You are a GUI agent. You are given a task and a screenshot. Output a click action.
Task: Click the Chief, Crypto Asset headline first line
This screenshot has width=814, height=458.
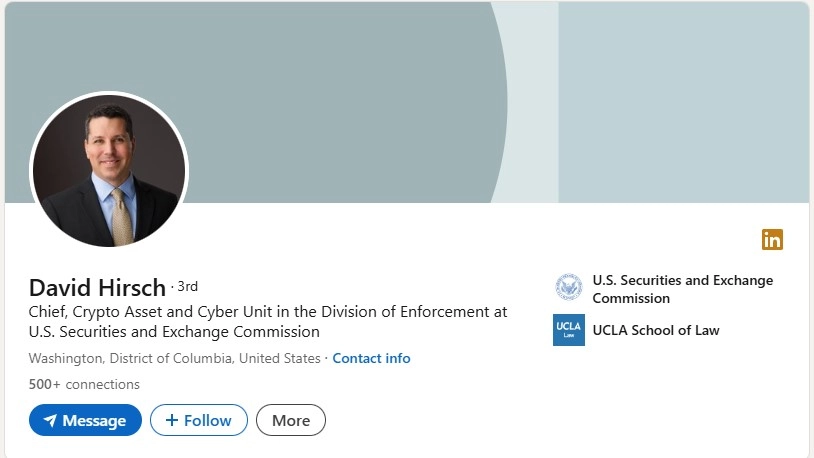pyautogui.click(x=268, y=312)
